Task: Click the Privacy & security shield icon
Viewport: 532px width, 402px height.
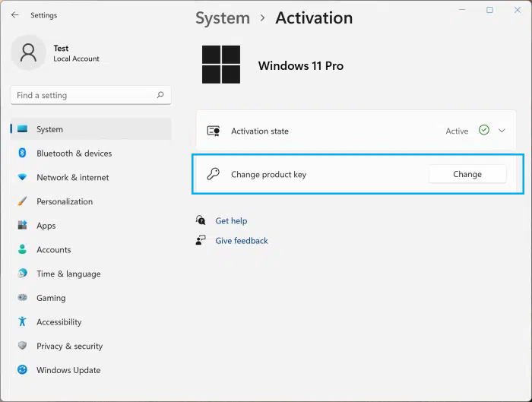Action: (22, 346)
